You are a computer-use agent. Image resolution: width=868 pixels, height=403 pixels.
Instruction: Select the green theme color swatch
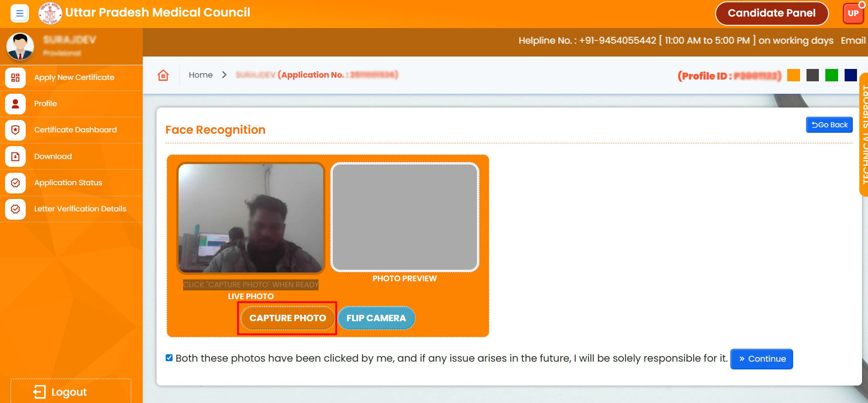click(831, 75)
